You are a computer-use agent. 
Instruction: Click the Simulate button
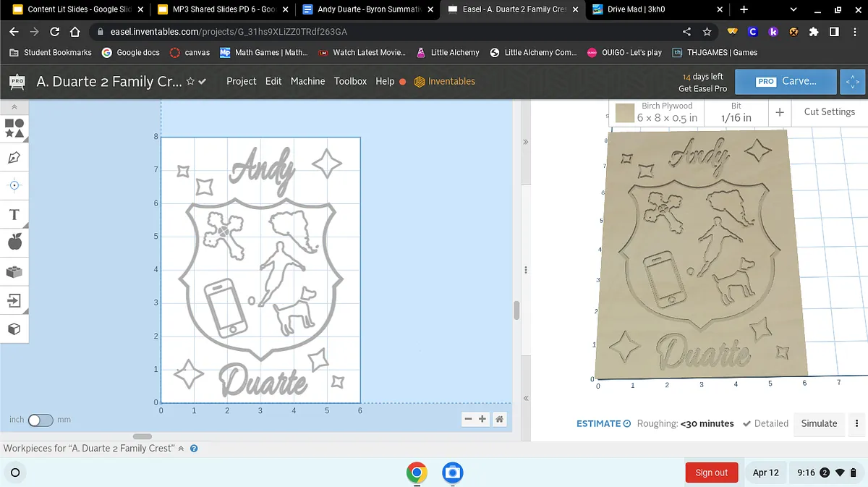819,423
